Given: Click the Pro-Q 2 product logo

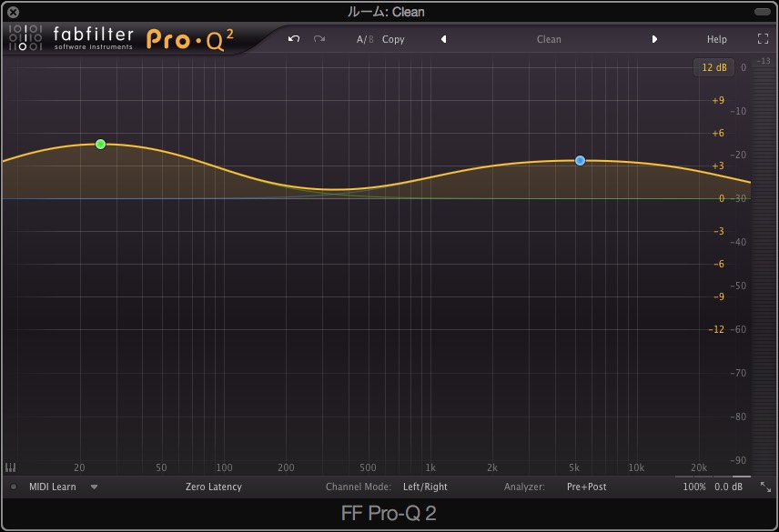Looking at the screenshot, I should 190,40.
